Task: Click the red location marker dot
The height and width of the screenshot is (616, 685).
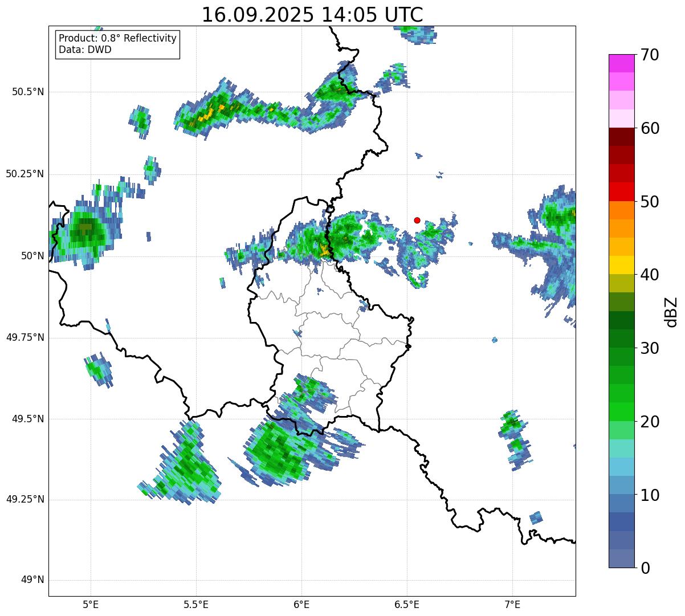Action: 417,220
